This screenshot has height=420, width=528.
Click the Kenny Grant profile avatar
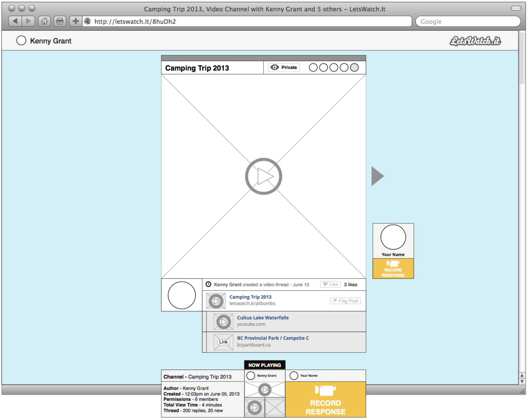tap(22, 41)
